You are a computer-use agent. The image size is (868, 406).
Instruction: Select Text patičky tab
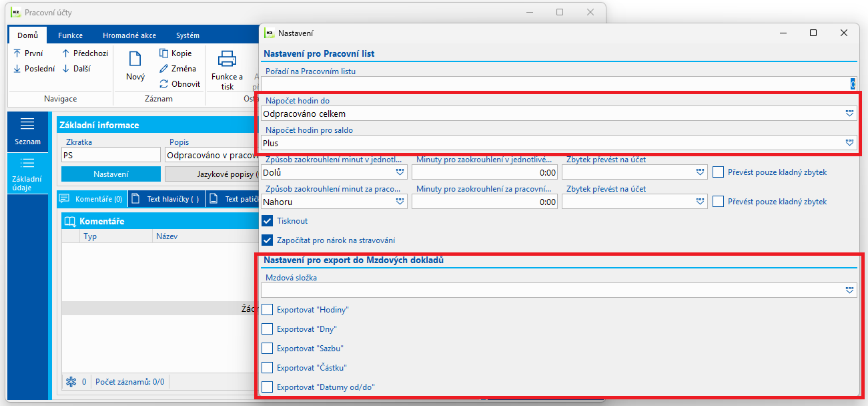(233, 199)
